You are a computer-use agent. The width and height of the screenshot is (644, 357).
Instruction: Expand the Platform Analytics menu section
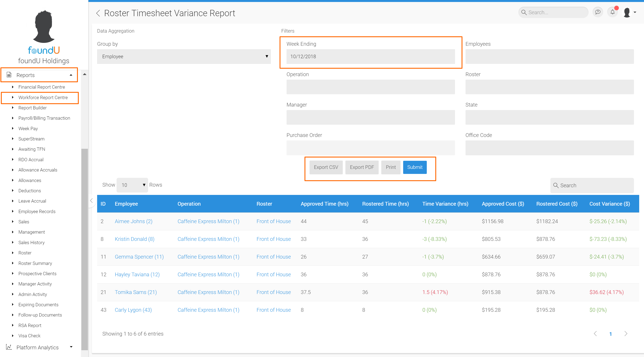(x=71, y=347)
